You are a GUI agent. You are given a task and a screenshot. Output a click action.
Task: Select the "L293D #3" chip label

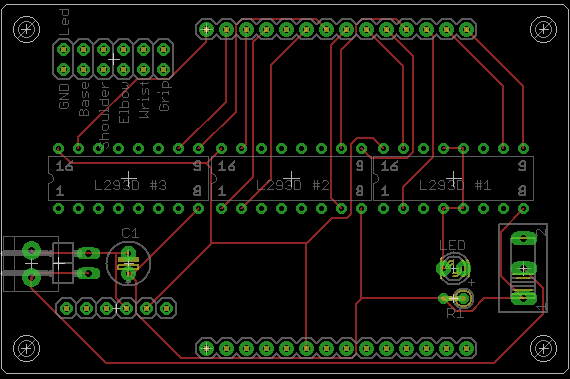(x=130, y=185)
